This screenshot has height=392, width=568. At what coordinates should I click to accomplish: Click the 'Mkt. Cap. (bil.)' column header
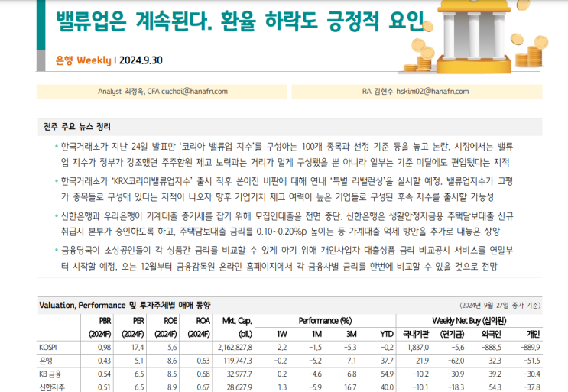(237, 328)
